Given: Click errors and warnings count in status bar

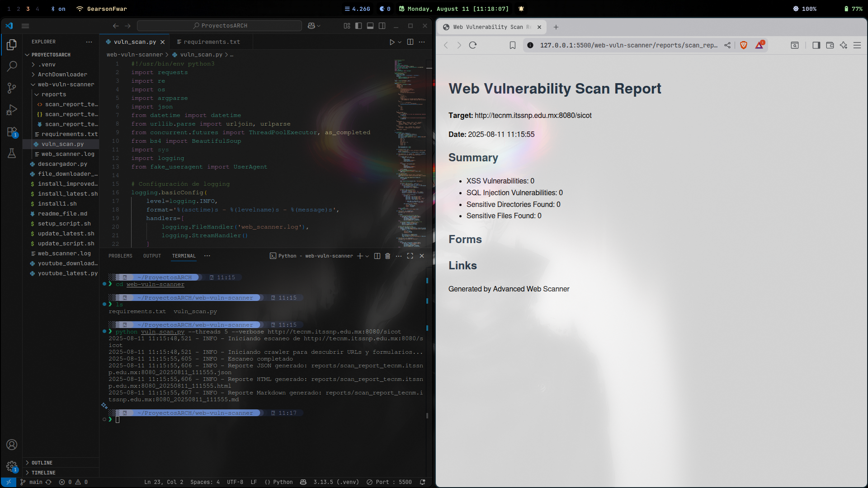Looking at the screenshot, I should pyautogui.click(x=74, y=482).
